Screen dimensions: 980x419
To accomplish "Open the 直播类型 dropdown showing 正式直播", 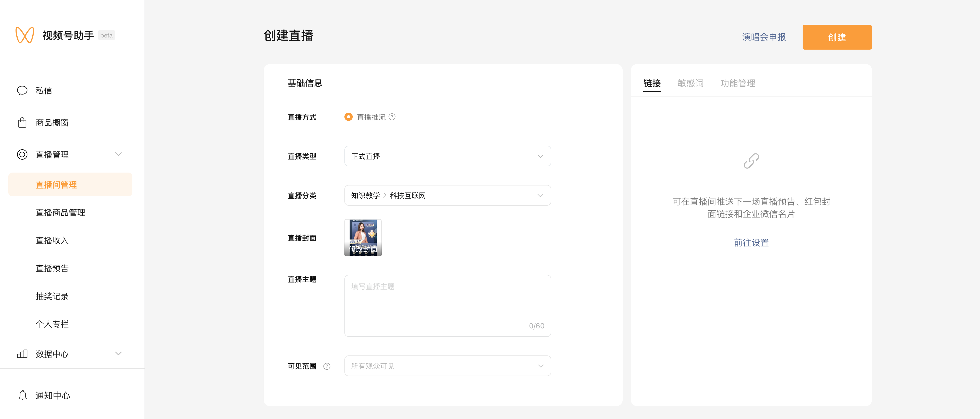I will coord(447,156).
